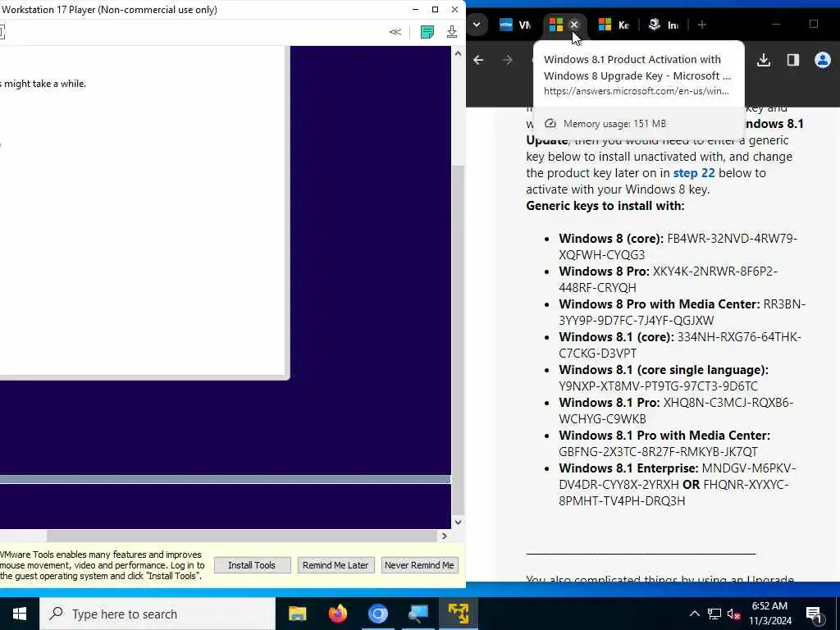This screenshot has height=630, width=840.
Task: Click Install Tools button
Action: (252, 565)
